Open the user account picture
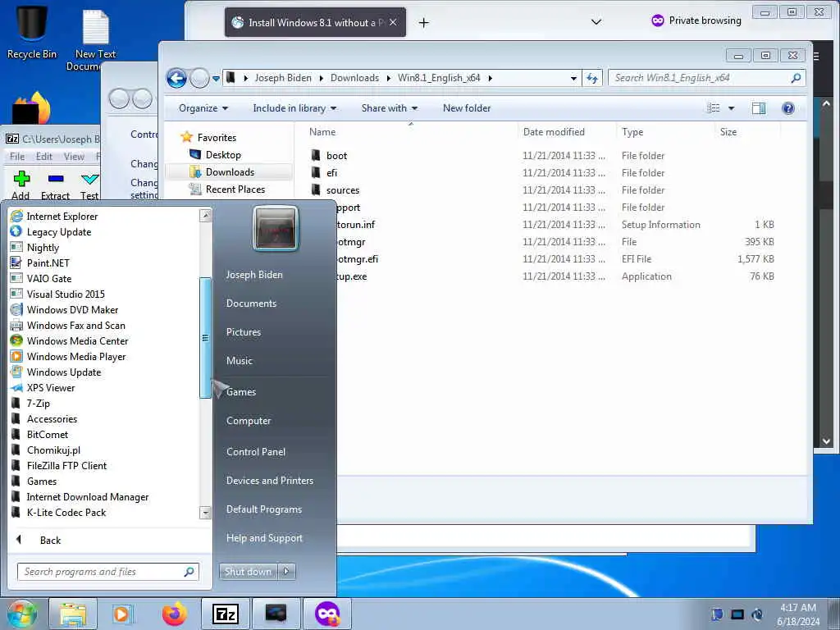840x630 pixels. (276, 229)
